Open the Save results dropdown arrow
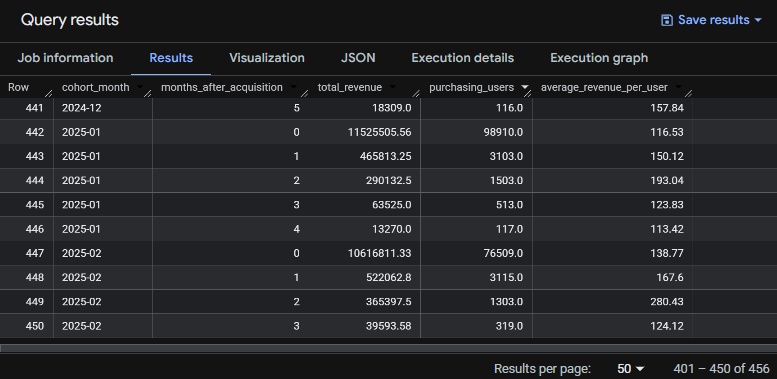The image size is (777, 379). click(x=757, y=20)
